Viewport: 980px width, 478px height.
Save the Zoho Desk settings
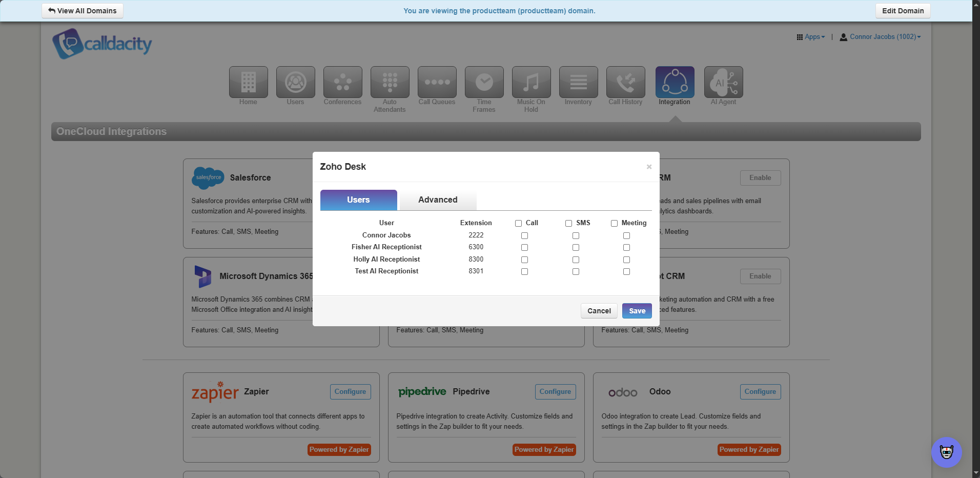(637, 311)
